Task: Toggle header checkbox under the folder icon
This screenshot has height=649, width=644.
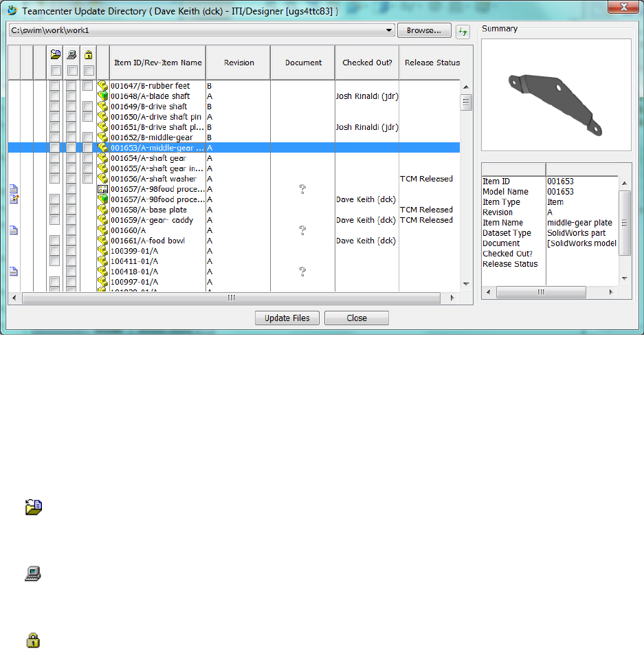Action: point(56,70)
